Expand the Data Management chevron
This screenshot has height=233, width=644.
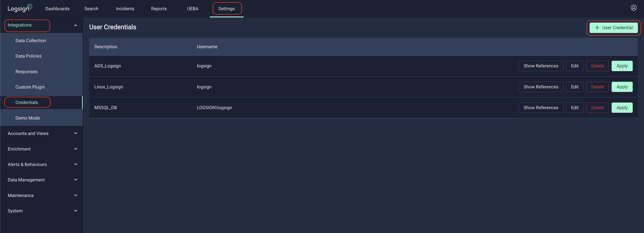pos(76,180)
